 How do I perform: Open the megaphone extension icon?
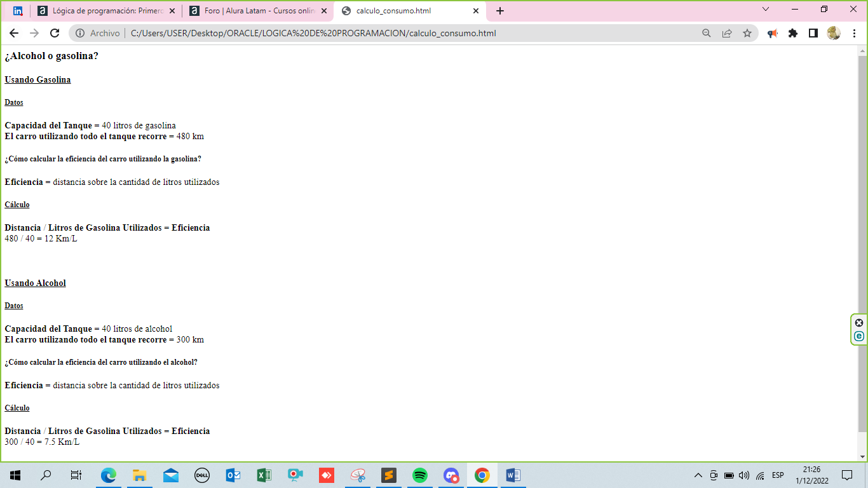(773, 33)
